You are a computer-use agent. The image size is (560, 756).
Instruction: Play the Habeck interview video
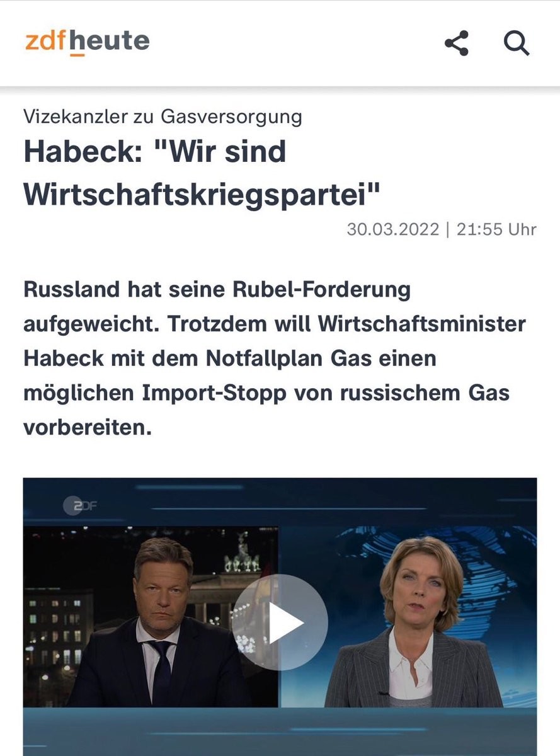(280, 622)
